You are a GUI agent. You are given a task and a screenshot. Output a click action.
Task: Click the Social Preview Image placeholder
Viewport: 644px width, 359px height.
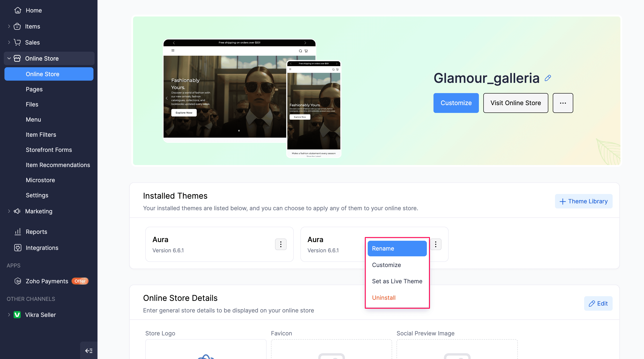tap(457, 349)
